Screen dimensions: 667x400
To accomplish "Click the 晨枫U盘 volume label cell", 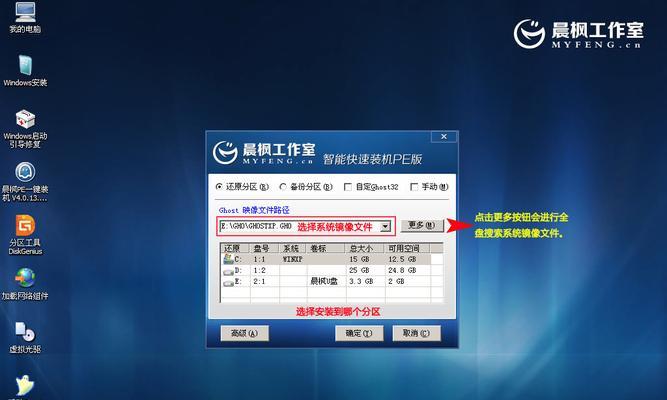I will point(324,281).
